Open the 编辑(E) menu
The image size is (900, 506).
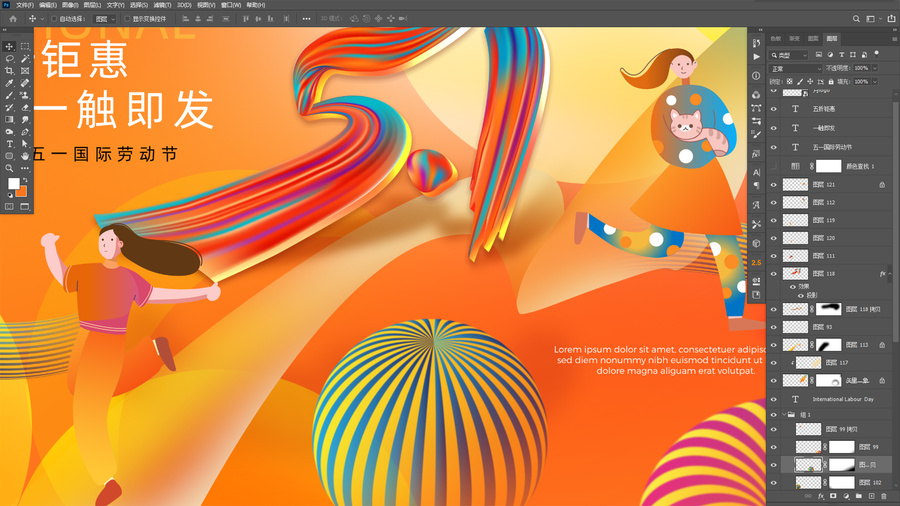[x=48, y=5]
